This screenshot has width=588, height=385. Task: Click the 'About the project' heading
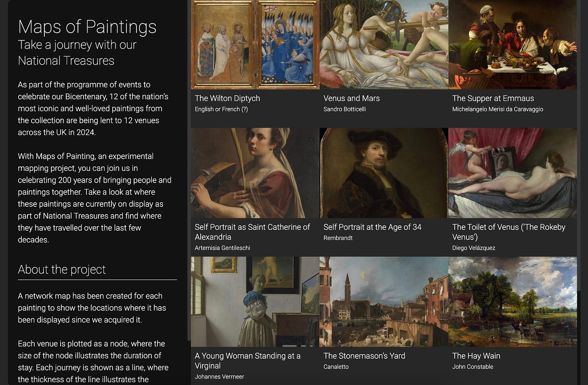(x=62, y=269)
